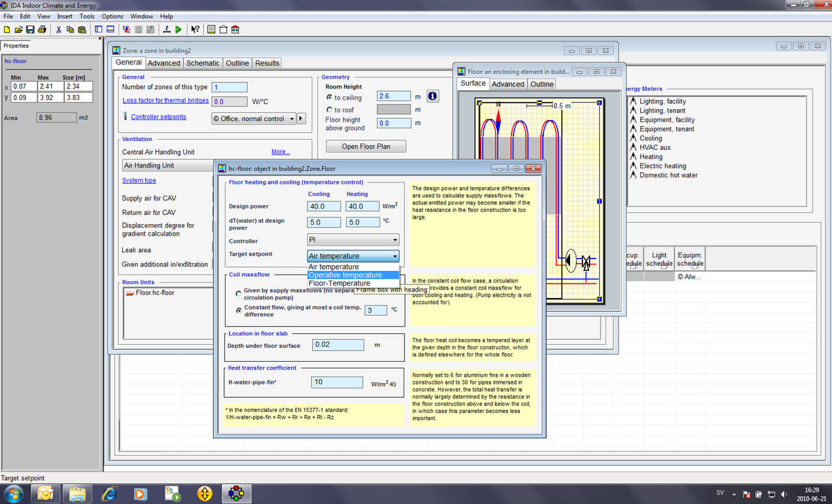
Task: Open the Insert menu
Action: coord(65,16)
